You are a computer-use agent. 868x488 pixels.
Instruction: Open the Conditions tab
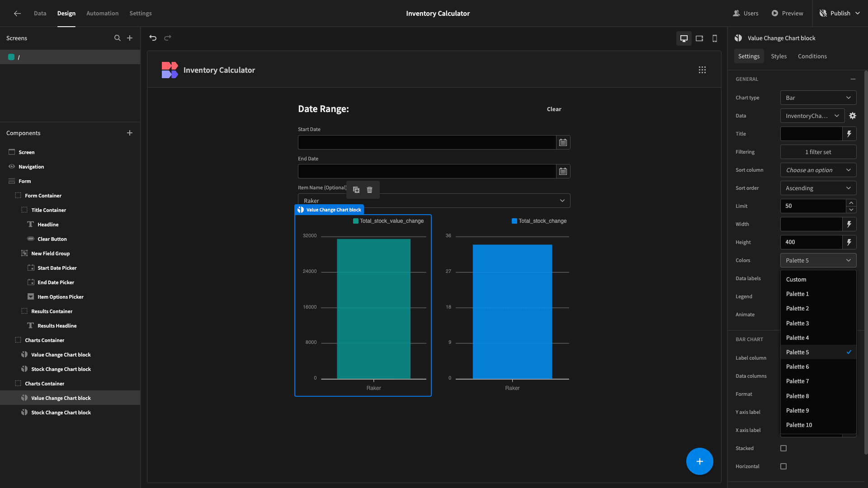(812, 56)
